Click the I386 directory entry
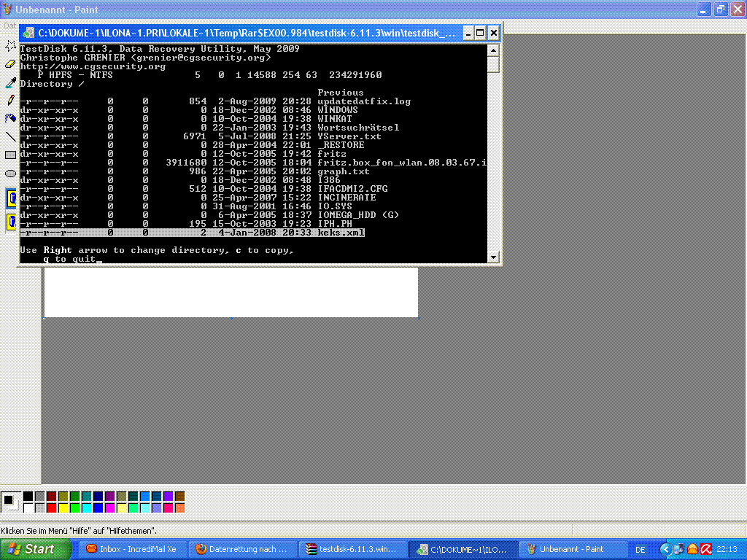The image size is (747, 560). pos(329,180)
